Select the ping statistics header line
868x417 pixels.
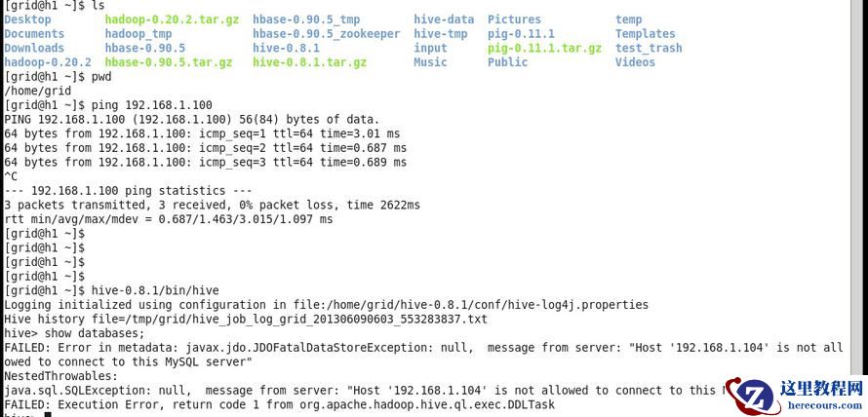pos(128,191)
